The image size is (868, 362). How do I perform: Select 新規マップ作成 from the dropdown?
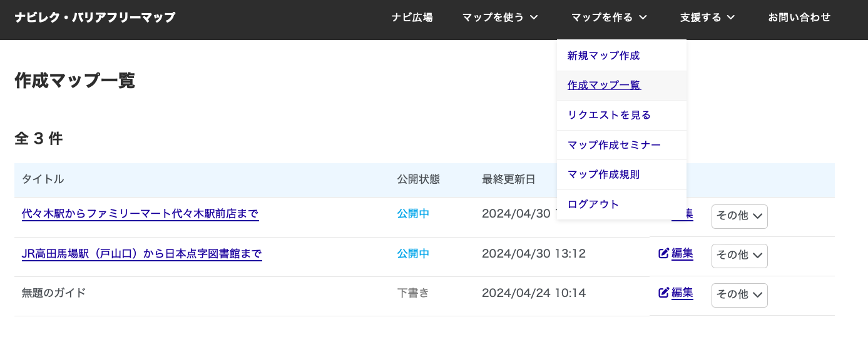pyautogui.click(x=603, y=56)
